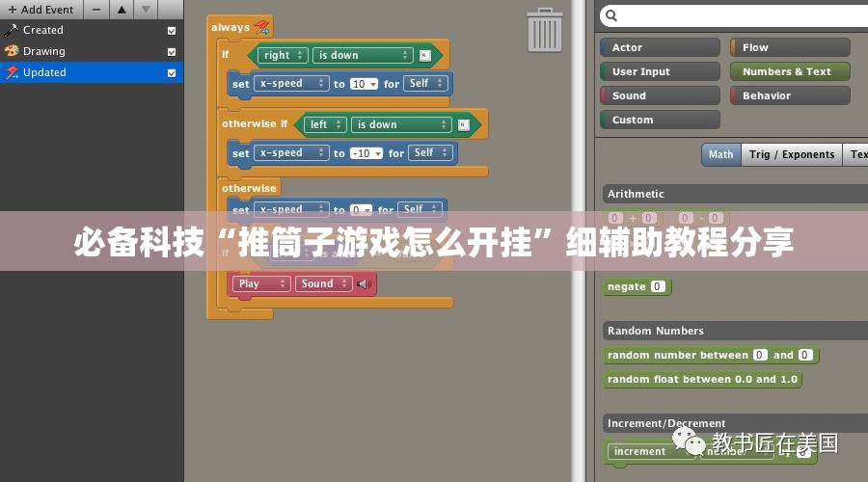Image resolution: width=868 pixels, height=482 pixels.
Task: Click the negate block
Action: point(637,286)
